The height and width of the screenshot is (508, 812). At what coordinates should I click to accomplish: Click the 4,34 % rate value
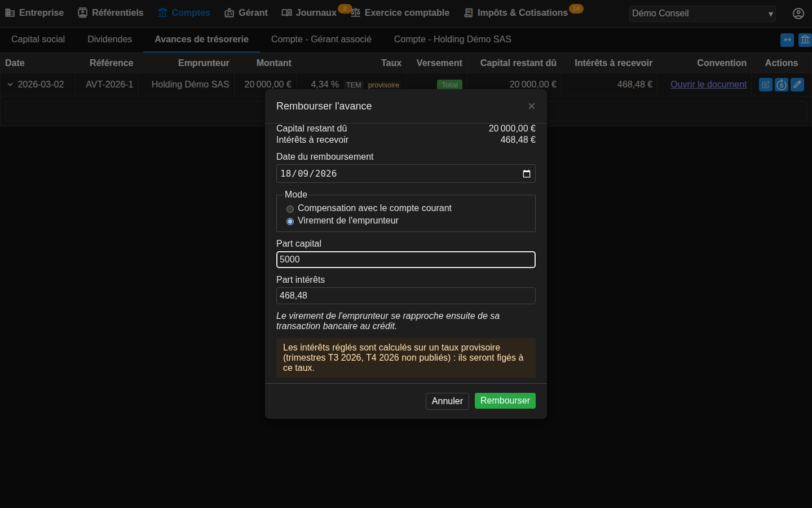pyautogui.click(x=325, y=85)
